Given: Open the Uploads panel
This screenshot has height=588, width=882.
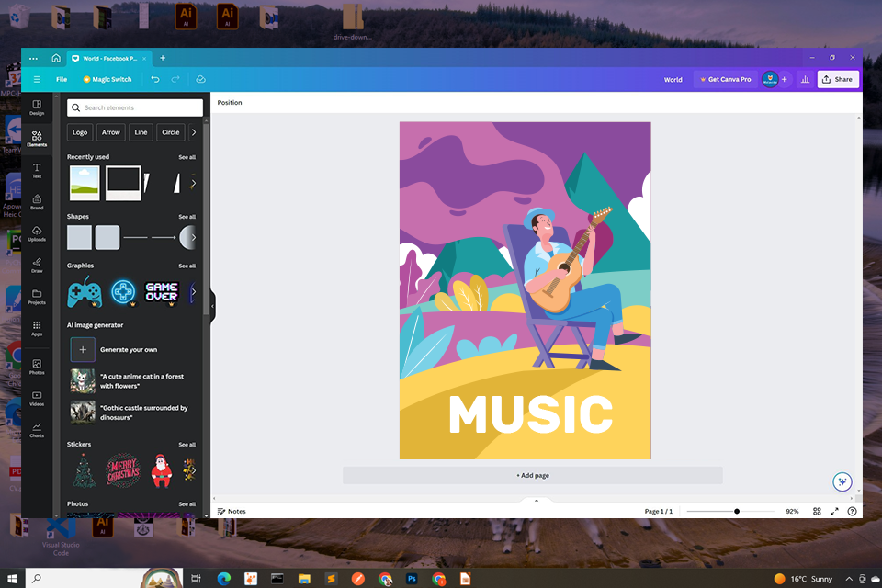Looking at the screenshot, I should coord(37,233).
